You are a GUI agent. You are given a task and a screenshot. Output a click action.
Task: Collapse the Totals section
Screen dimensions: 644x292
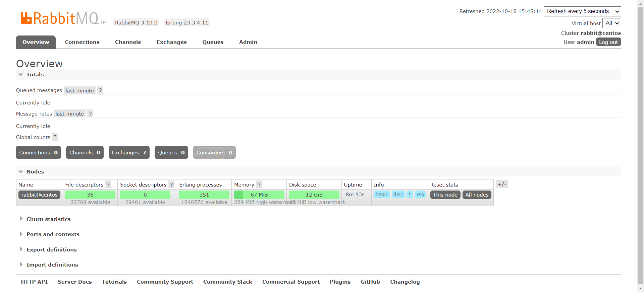pyautogui.click(x=35, y=75)
